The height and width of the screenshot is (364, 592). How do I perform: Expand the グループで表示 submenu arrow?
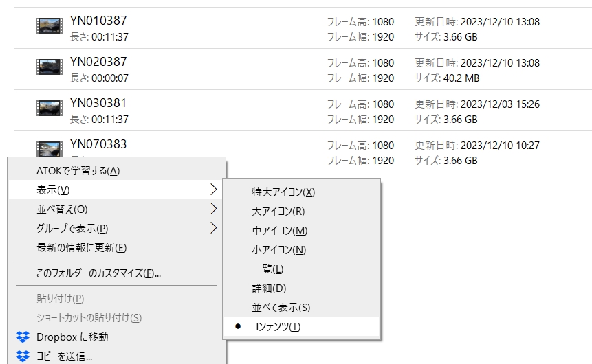click(213, 228)
